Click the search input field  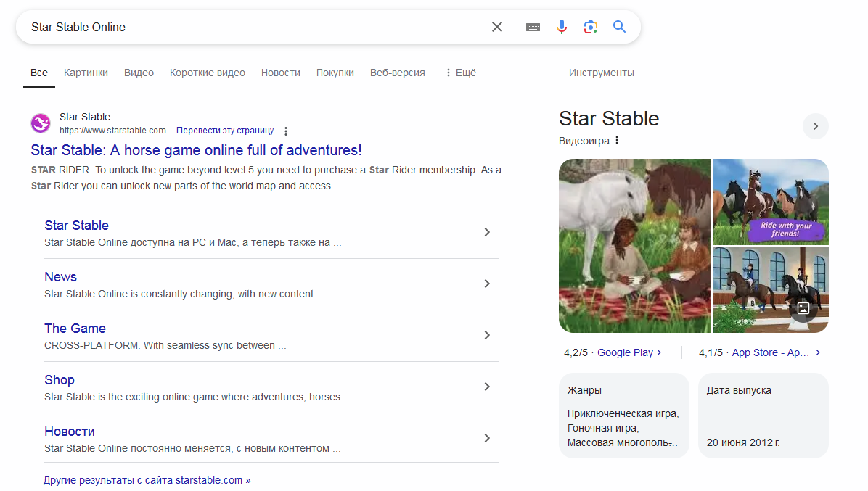click(254, 27)
